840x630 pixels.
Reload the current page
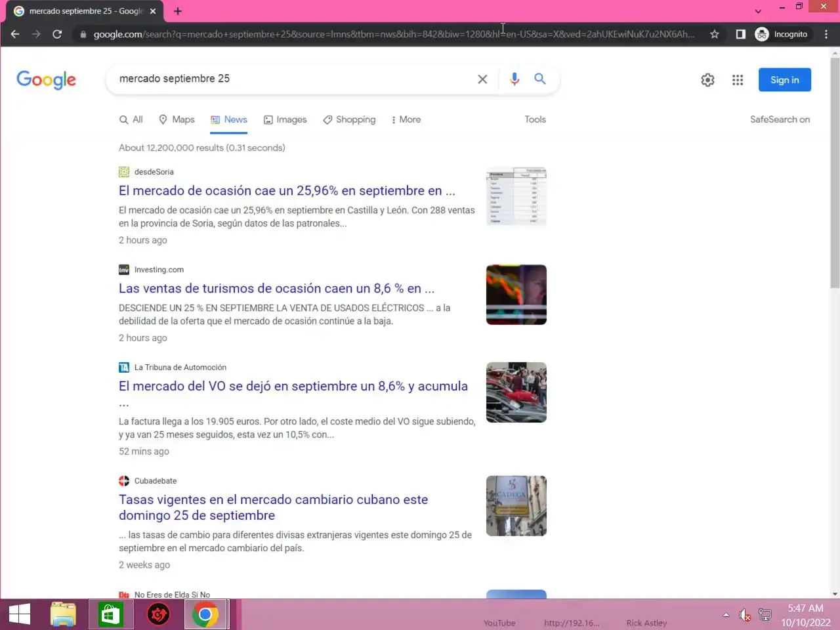(x=57, y=34)
